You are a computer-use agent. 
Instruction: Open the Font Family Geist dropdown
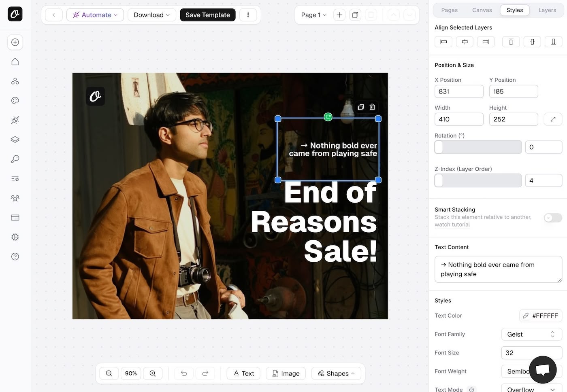531,334
